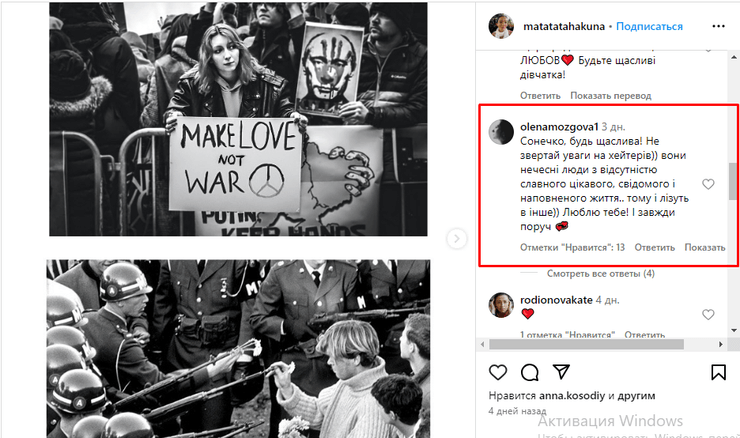The height and width of the screenshot is (438, 740).
Task: Like olenamozgova1's comment
Action: [x=708, y=185]
